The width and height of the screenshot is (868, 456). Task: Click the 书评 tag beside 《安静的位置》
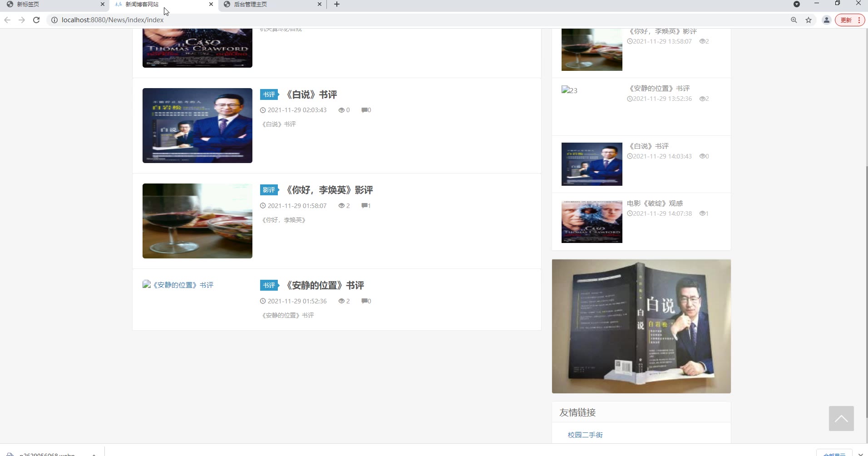coord(270,285)
